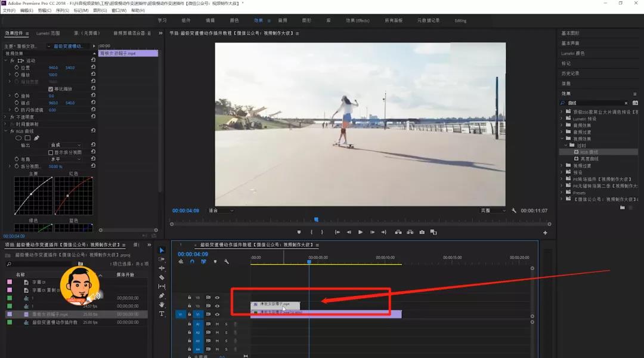This screenshot has height=358, width=644.
Task: Step back one frame in program monitor
Action: [349, 232]
